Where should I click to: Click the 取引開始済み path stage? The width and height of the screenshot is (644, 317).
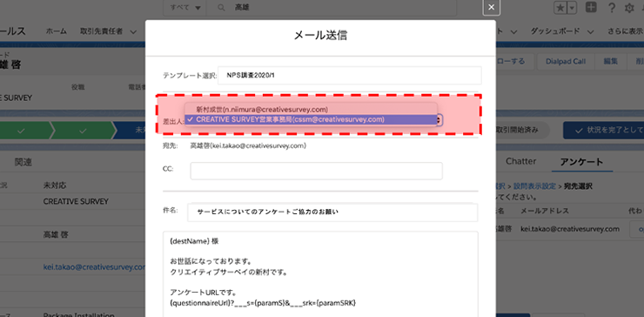tap(517, 130)
